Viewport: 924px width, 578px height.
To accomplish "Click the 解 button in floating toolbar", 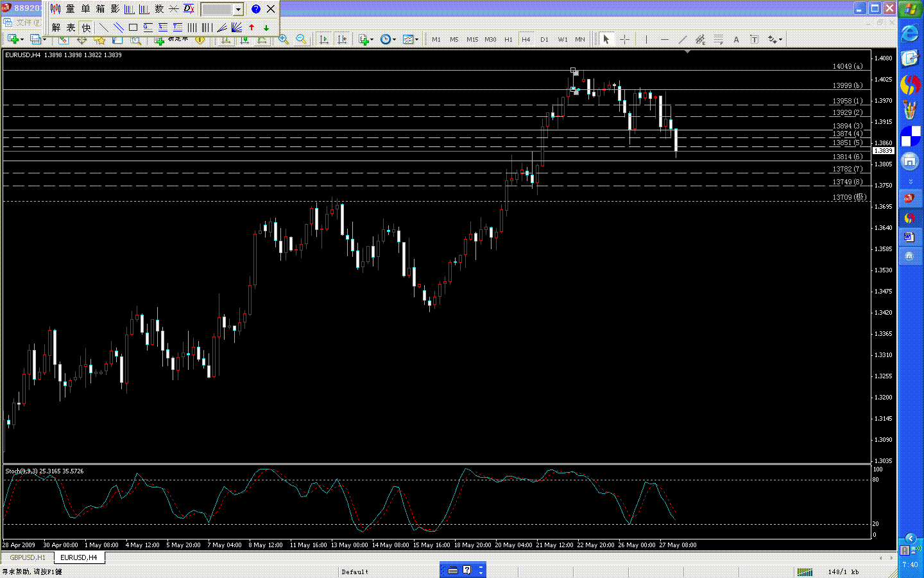I will pyautogui.click(x=56, y=28).
